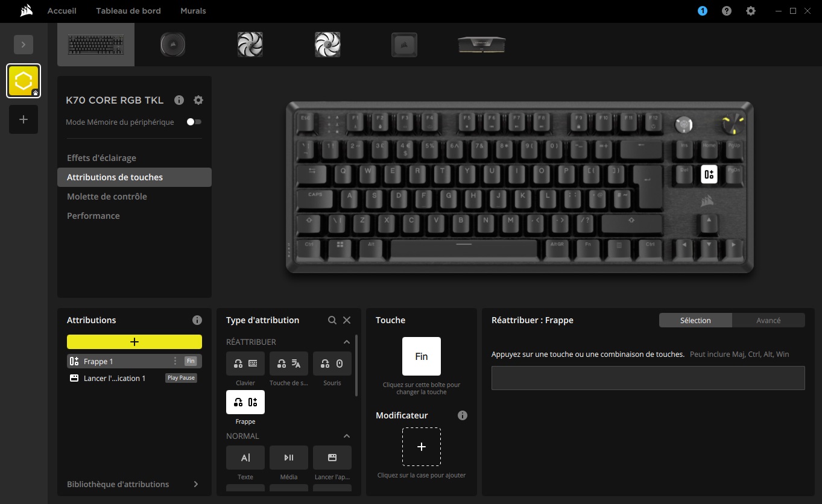Open K70 CORE device settings gear
822x504 pixels.
(198, 100)
